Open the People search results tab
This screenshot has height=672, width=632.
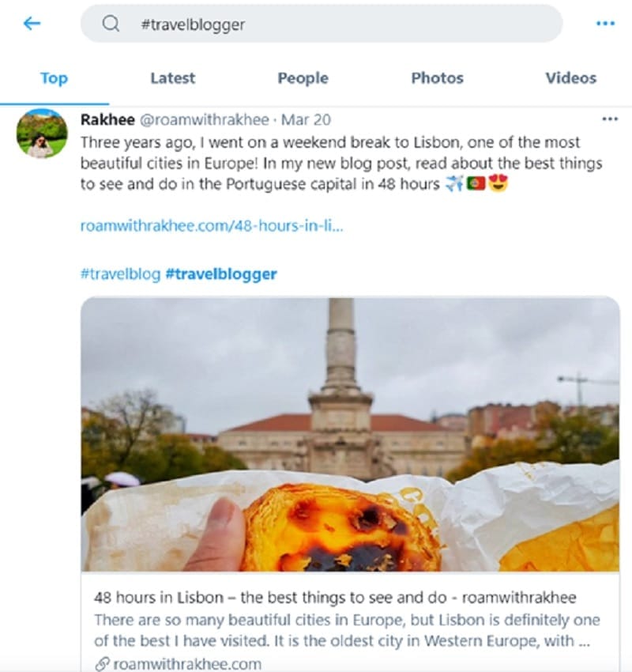click(303, 77)
